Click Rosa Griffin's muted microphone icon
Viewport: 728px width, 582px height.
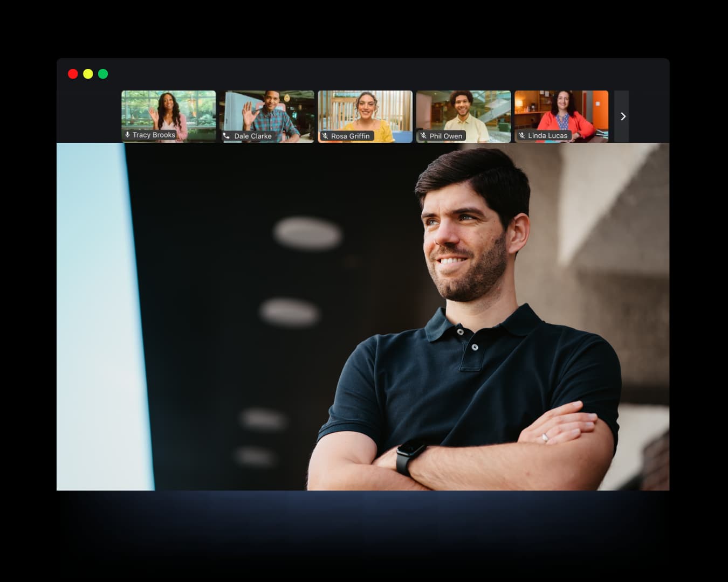(x=325, y=136)
